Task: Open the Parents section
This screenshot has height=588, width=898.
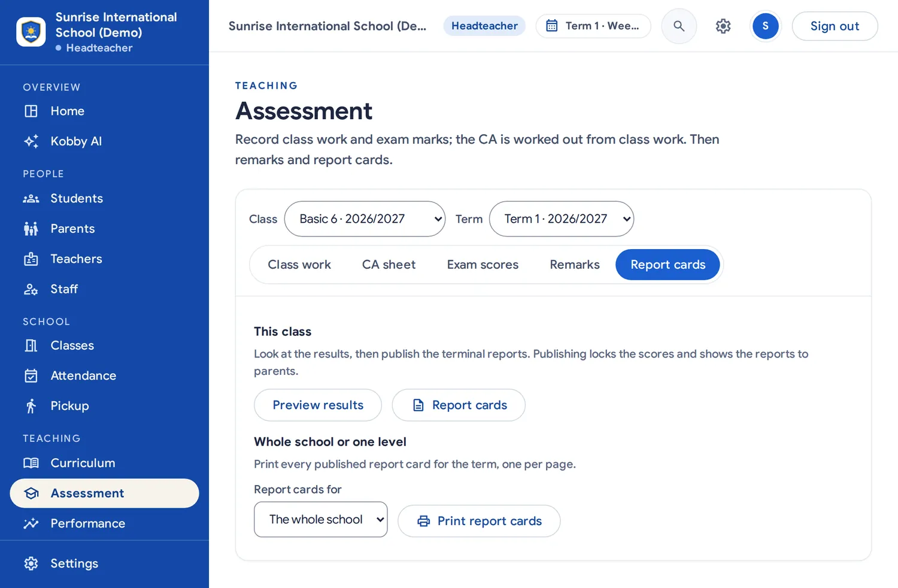Action: (x=104, y=229)
